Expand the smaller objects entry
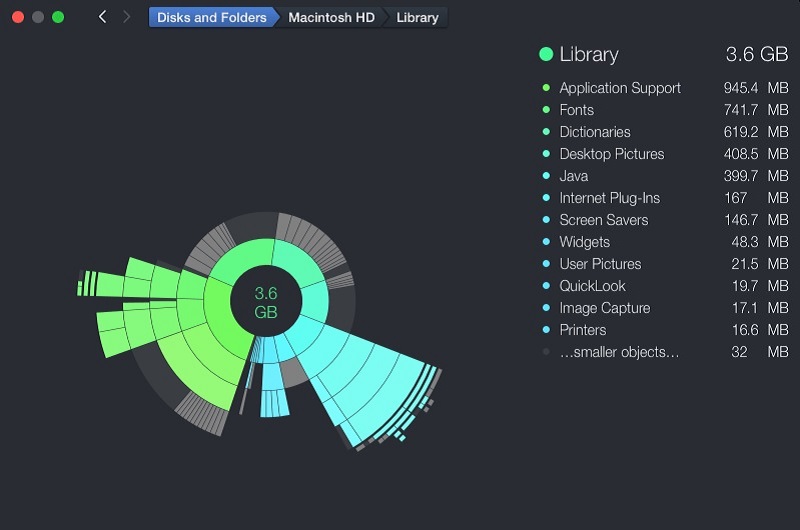 pyautogui.click(x=619, y=352)
